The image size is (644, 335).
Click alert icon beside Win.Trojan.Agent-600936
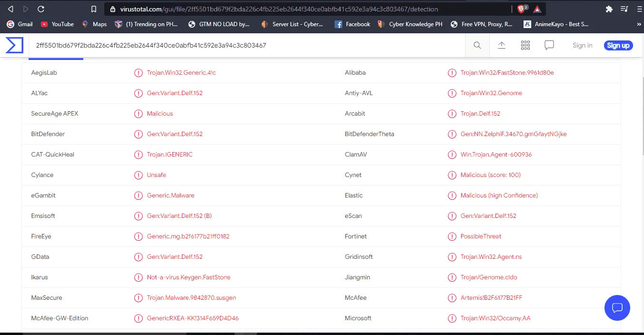452,155
